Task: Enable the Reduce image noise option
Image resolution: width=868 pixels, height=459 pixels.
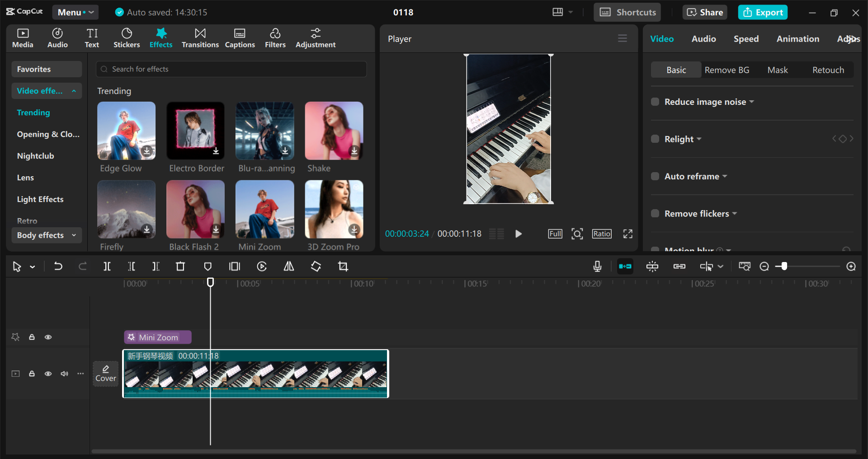Action: [x=655, y=102]
